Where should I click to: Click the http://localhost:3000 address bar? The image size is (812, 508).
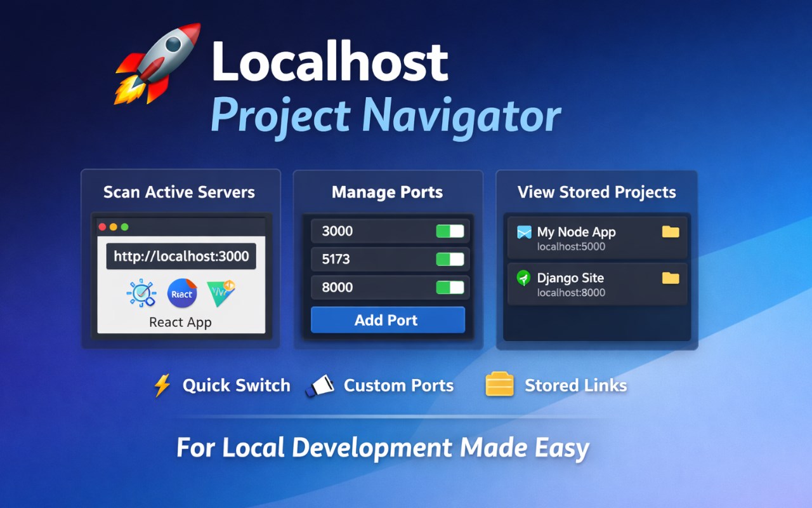tap(180, 257)
